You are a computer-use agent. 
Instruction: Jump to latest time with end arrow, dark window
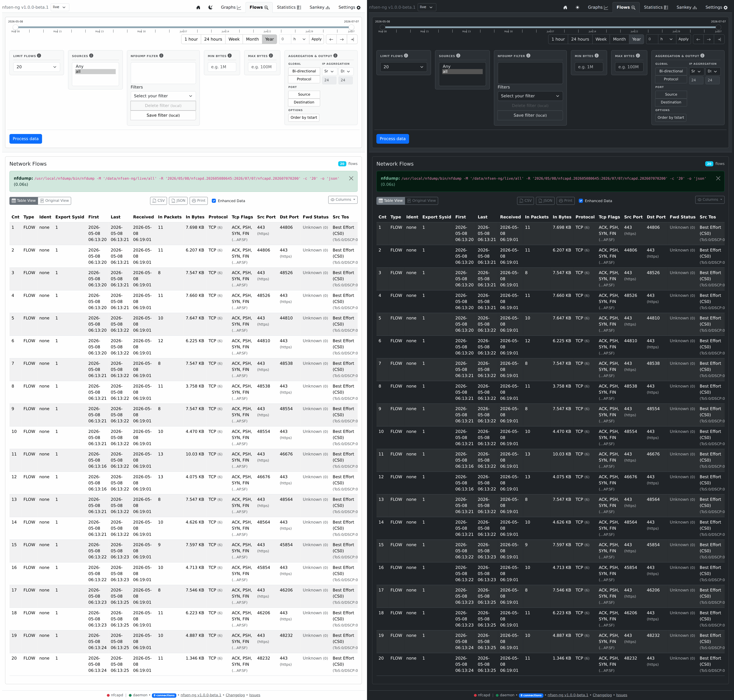pyautogui.click(x=719, y=39)
